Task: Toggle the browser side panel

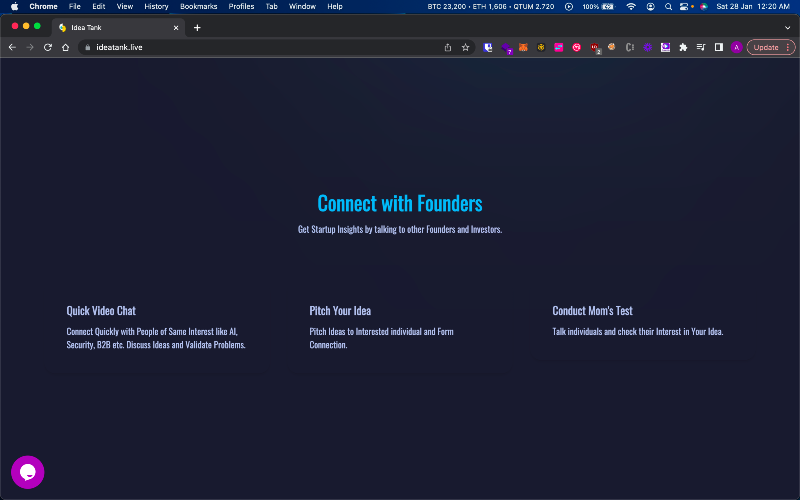Action: click(x=718, y=47)
